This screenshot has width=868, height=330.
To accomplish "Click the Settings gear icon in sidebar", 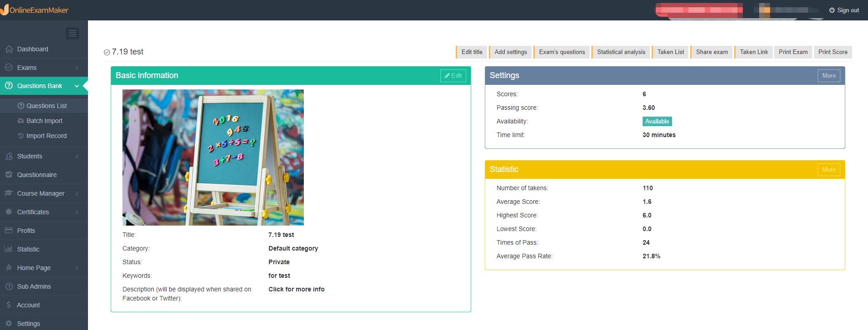I will coord(9,324).
